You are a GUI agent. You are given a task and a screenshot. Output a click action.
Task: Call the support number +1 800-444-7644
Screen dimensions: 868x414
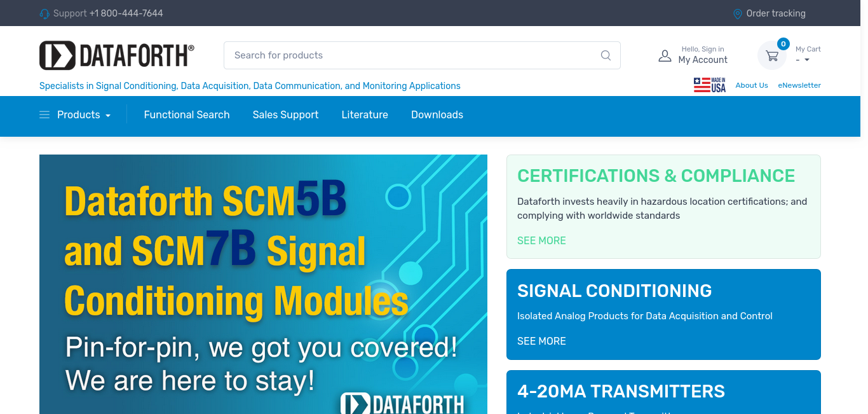[x=126, y=13]
